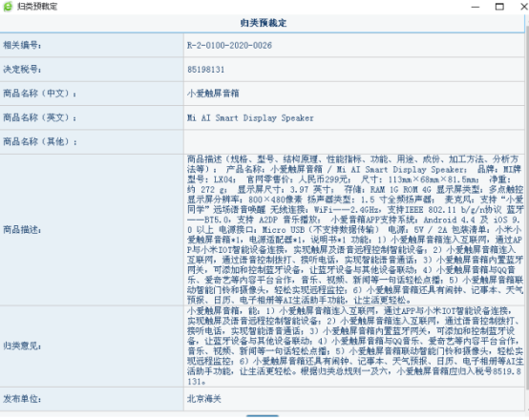Click the 归类意见 opinion paragraph
This screenshot has width=529, height=420.
[355, 346]
